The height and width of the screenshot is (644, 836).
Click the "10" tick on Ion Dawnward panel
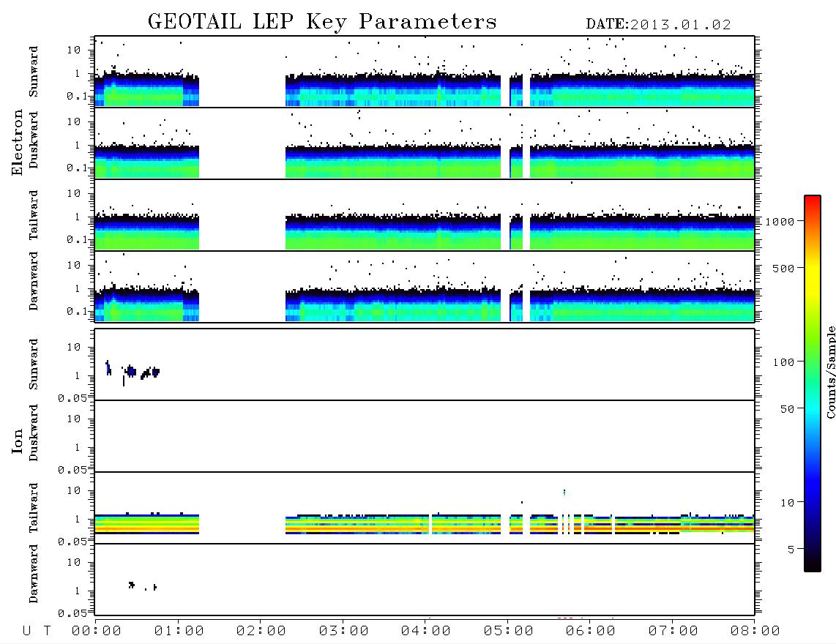pos(74,563)
